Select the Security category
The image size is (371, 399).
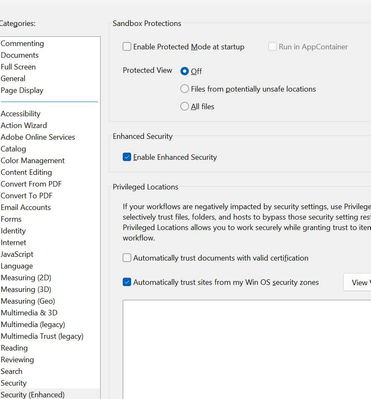13,383
